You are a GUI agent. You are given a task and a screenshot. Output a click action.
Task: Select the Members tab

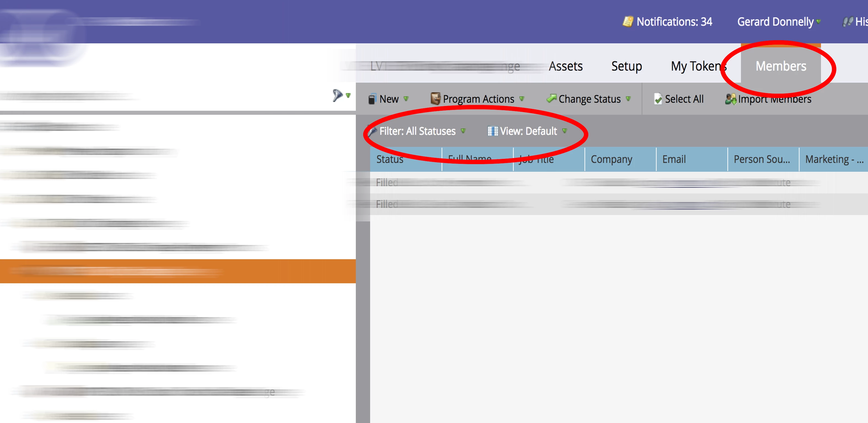[x=781, y=66]
